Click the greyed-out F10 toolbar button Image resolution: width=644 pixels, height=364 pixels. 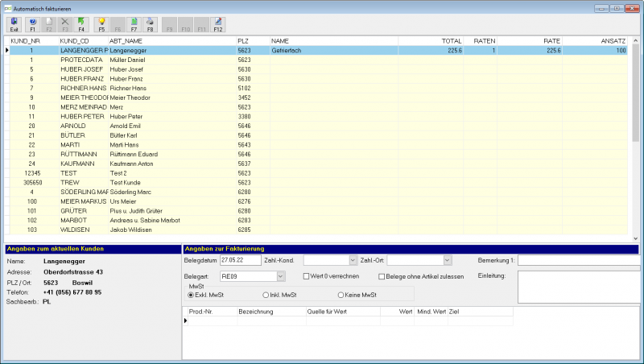(186, 25)
